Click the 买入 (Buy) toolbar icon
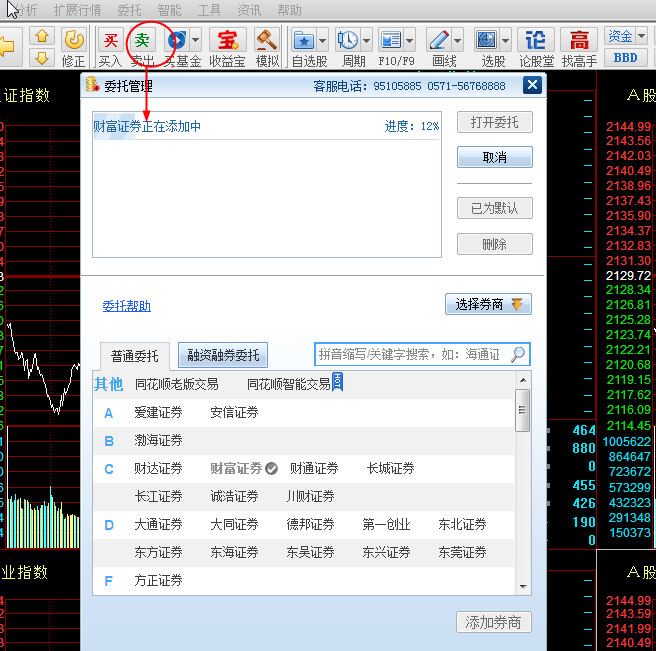The height and width of the screenshot is (651, 656). 110,41
